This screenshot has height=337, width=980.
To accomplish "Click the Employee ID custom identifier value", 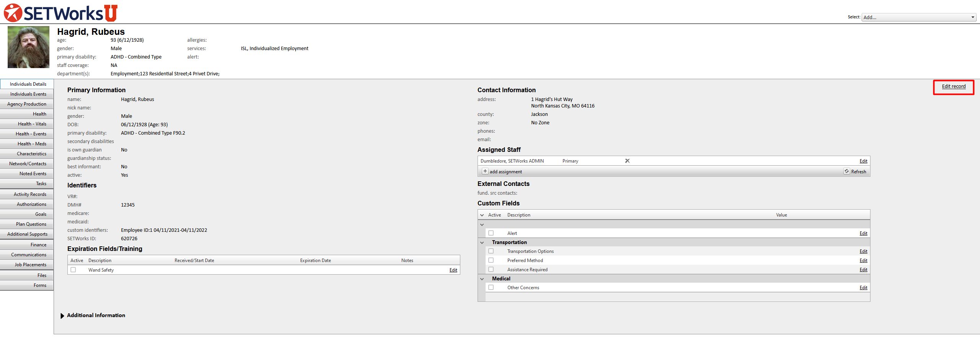I will 164,230.
